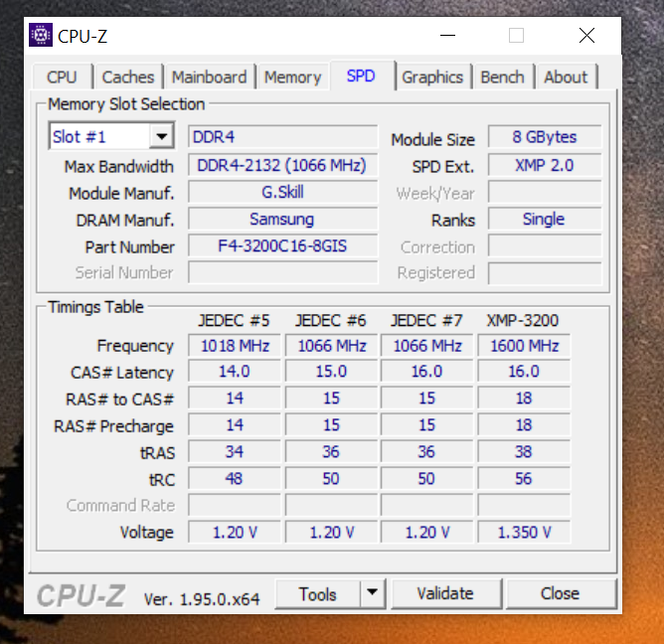Viewport: 664px width, 644px height.
Task: Click the JEDEC #7 column header
Action: point(426,321)
